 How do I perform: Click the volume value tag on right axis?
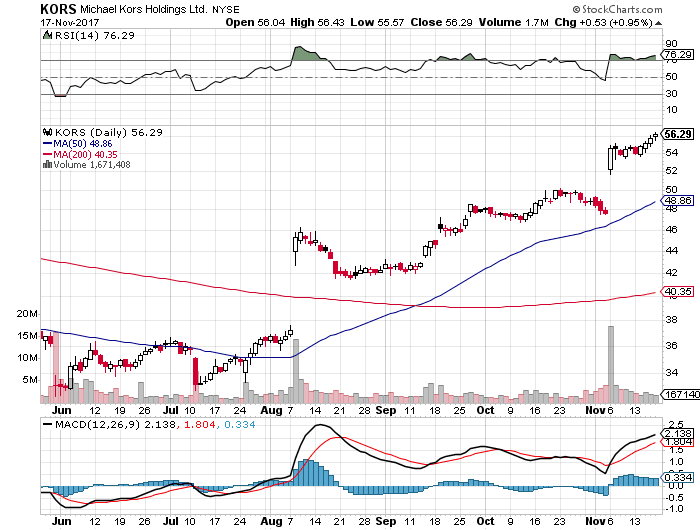680,394
